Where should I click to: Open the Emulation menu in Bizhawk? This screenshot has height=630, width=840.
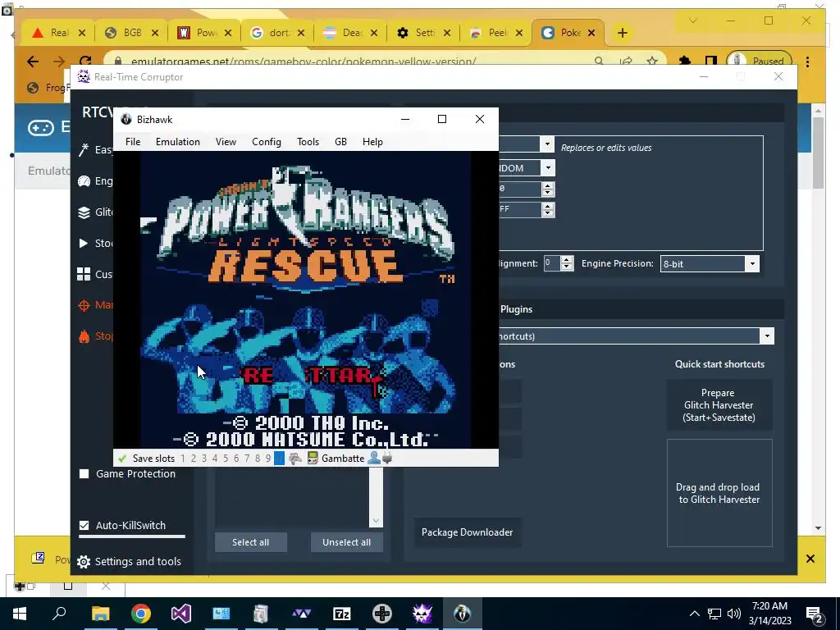pos(178,142)
